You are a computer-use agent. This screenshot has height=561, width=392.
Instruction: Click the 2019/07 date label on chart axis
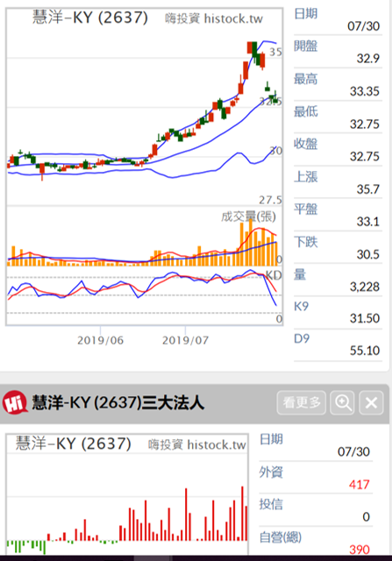tap(185, 340)
